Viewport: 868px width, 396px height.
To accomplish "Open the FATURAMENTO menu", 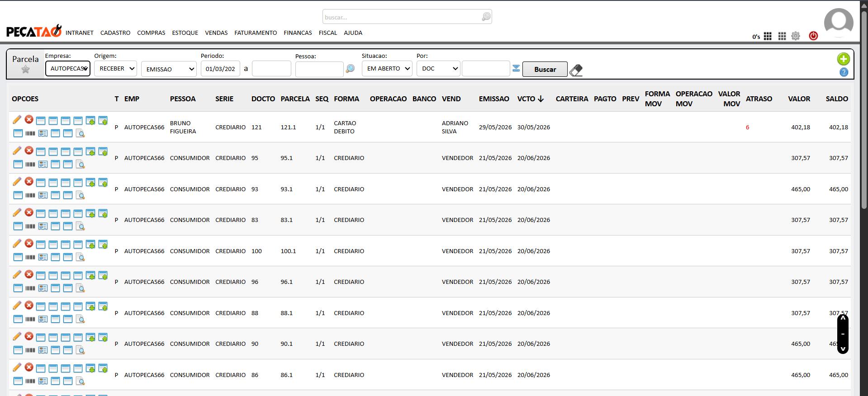I will 256,33.
